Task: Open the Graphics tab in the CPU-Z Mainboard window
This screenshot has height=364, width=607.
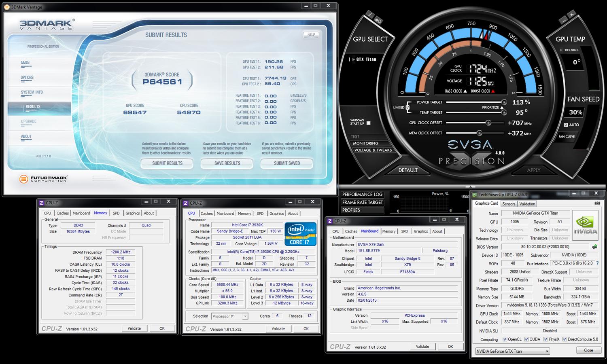Action: click(x=421, y=231)
